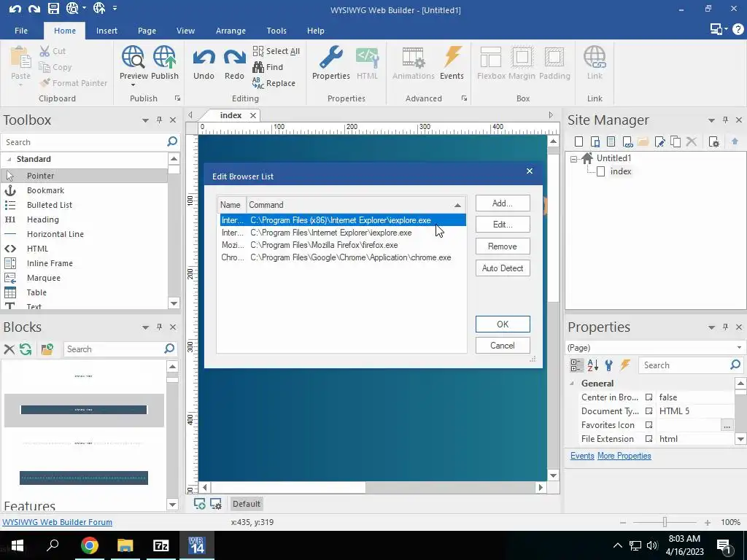Toggle marker next to File Extension property
The image size is (747, 560).
point(649,438)
